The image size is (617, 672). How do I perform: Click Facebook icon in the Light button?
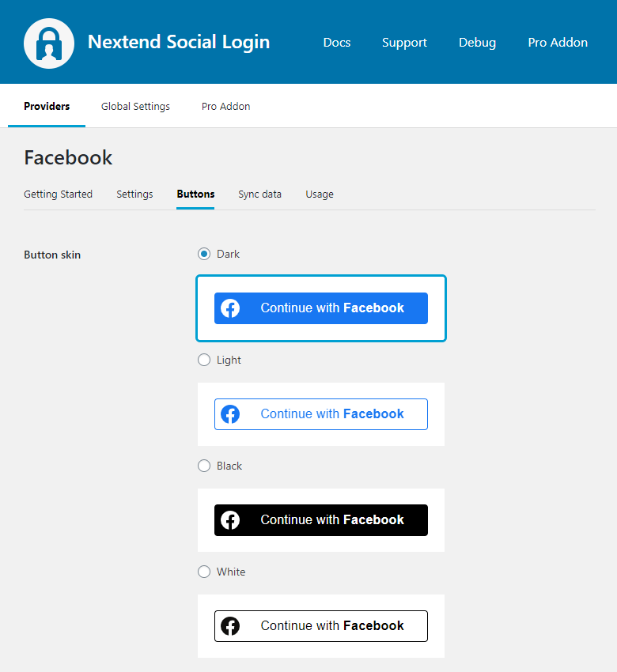[x=230, y=414]
